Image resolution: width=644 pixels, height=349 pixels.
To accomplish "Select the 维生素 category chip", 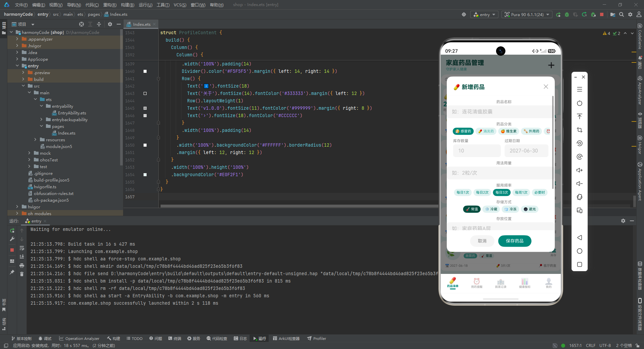I will 508,131.
